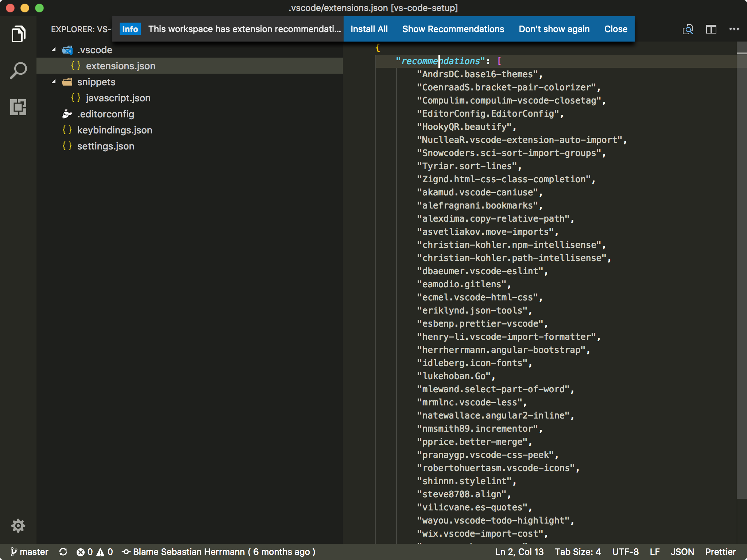Click the Explorer panel icon in sidebar
747x560 pixels.
click(18, 33)
